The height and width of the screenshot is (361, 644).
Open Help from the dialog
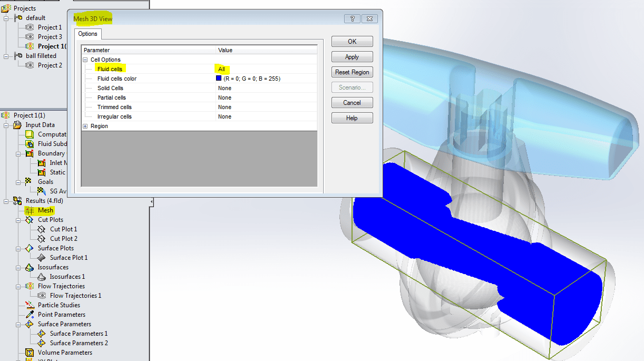(x=352, y=118)
